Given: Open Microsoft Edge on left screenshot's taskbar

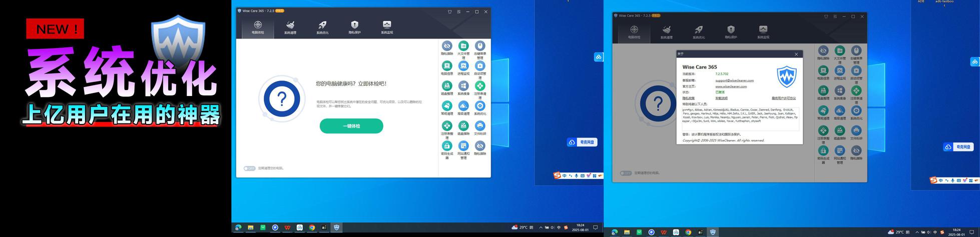Looking at the screenshot, I should [x=238, y=227].
